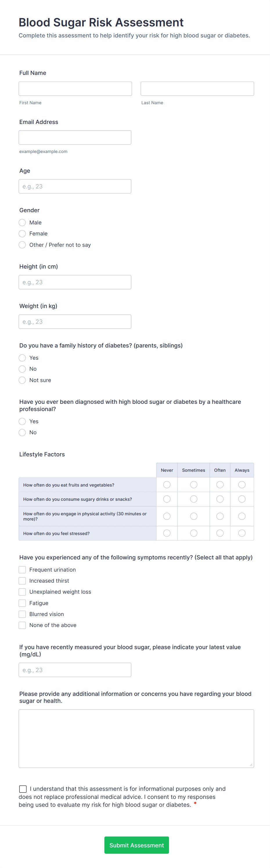
Task: Check the Increased thirst symptom
Action: (22, 581)
